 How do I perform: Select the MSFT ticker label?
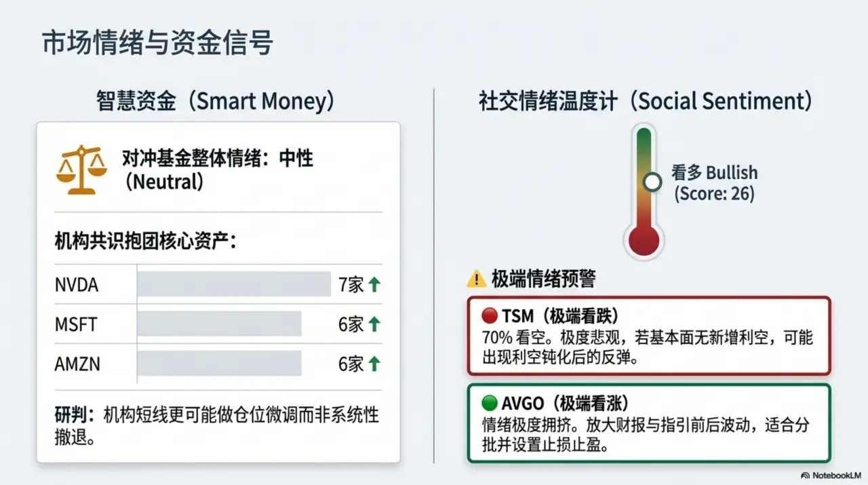point(76,324)
